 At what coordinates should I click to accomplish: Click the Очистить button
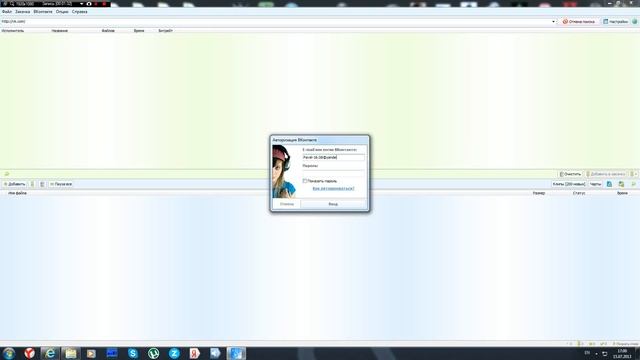[570, 174]
